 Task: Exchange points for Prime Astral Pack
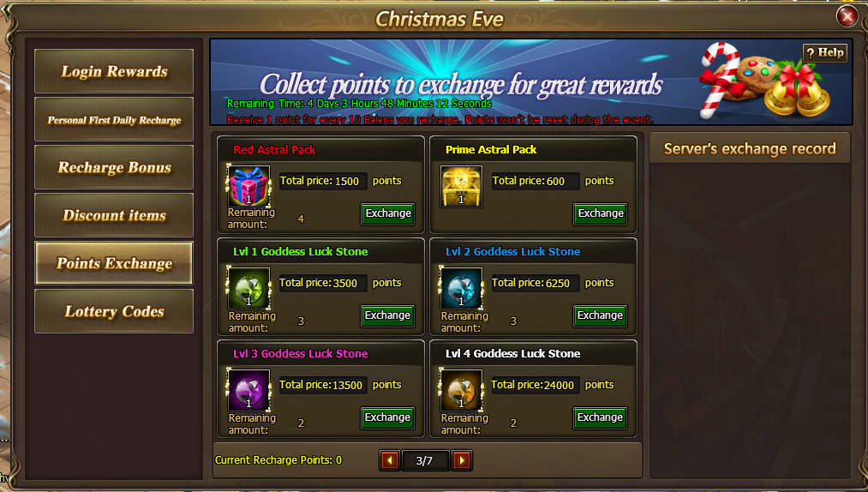click(601, 214)
